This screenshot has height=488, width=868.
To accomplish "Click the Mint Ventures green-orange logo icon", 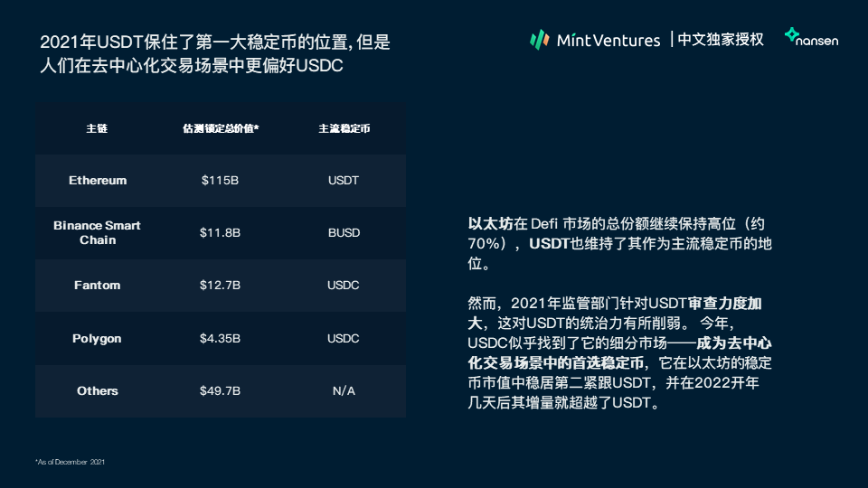I will 539,40.
